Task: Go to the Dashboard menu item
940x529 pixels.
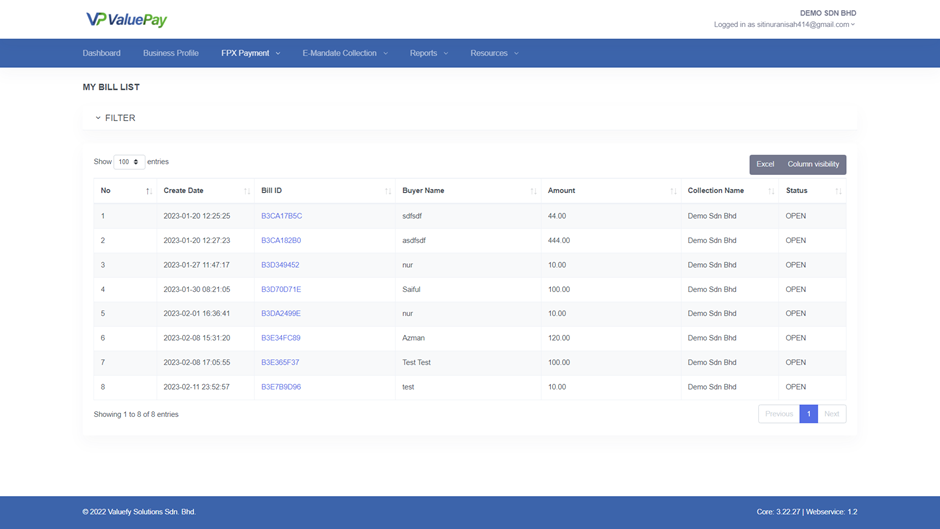Action: [101, 53]
